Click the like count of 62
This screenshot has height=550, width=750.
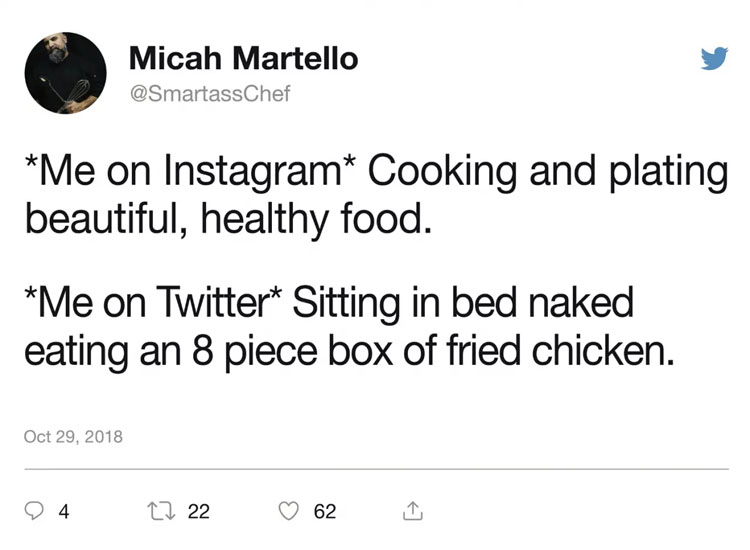click(325, 512)
